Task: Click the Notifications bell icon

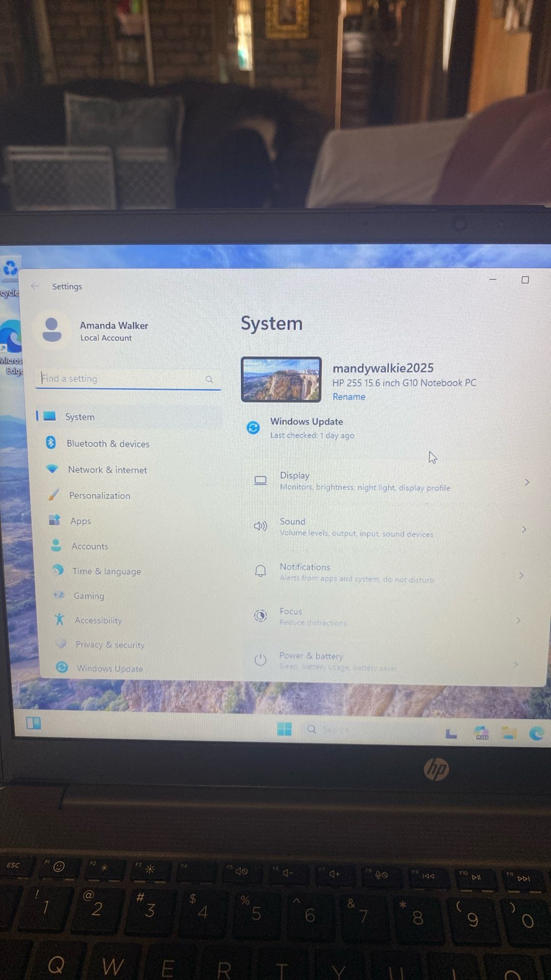Action: point(260,571)
